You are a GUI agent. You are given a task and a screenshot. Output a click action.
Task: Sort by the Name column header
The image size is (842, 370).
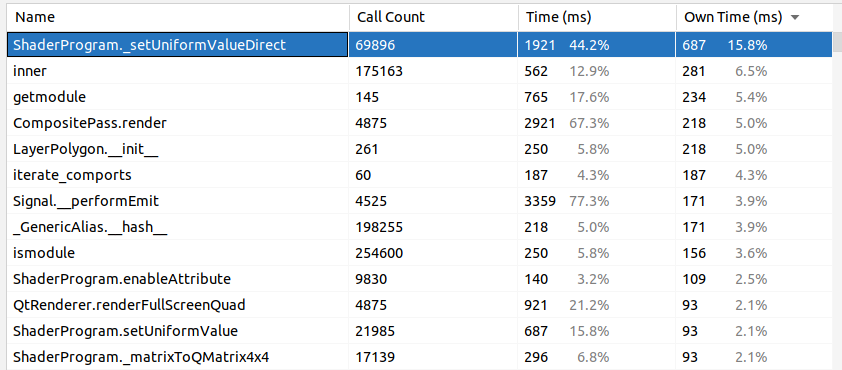[x=178, y=18]
